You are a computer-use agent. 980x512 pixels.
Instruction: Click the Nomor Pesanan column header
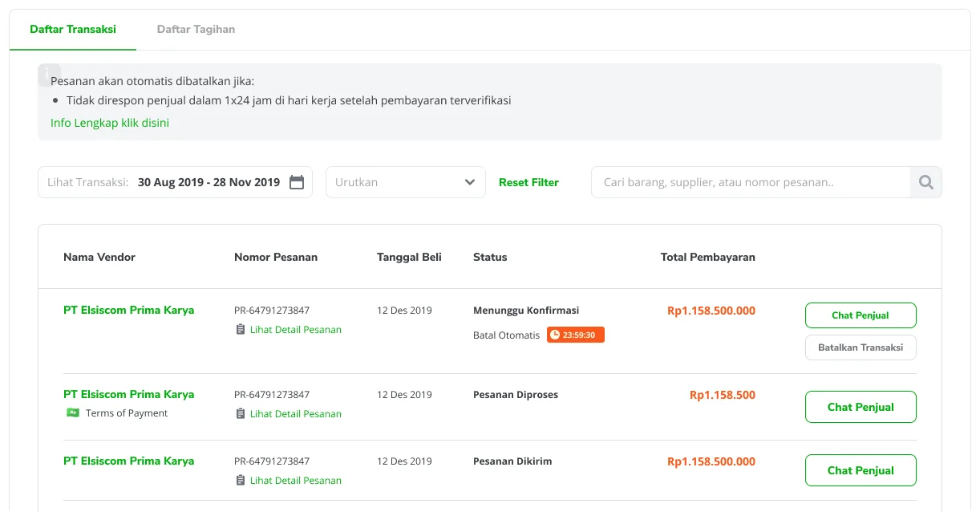coord(276,257)
